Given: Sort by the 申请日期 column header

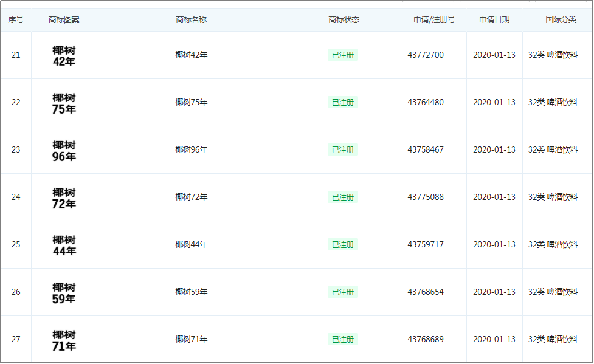Looking at the screenshot, I should 494,19.
